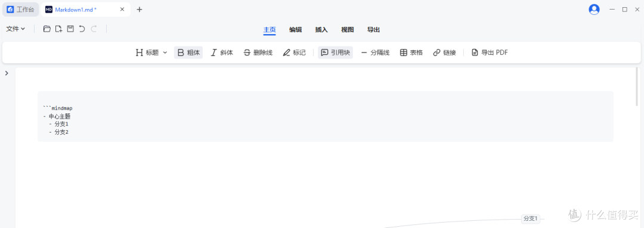
Task: Undo the last action
Action: (82, 29)
